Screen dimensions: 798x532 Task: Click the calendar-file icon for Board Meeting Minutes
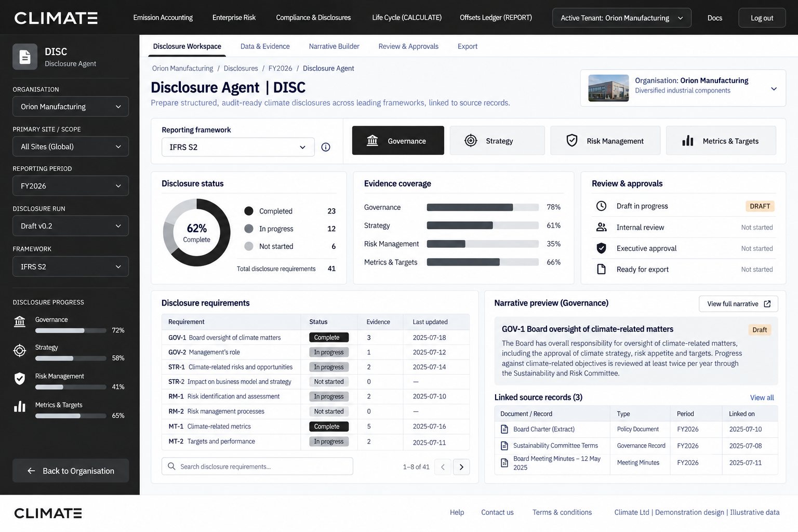click(504, 462)
